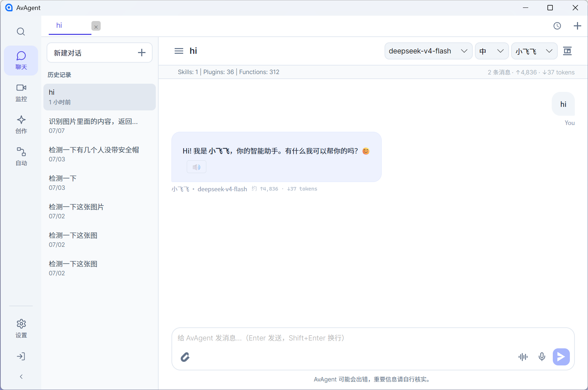This screenshot has height=390, width=588.
Task: Click the 2 条消息 token summary
Action: point(531,72)
